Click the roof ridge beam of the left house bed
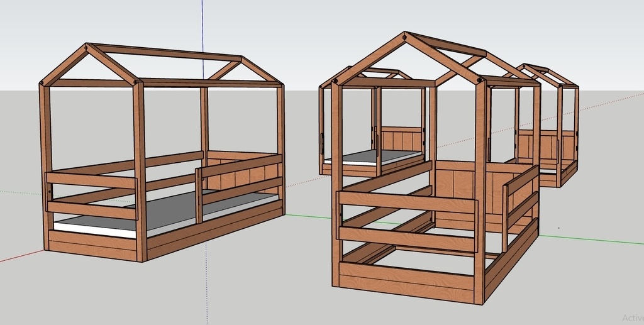The height and width of the screenshot is (325, 644). click(x=164, y=52)
